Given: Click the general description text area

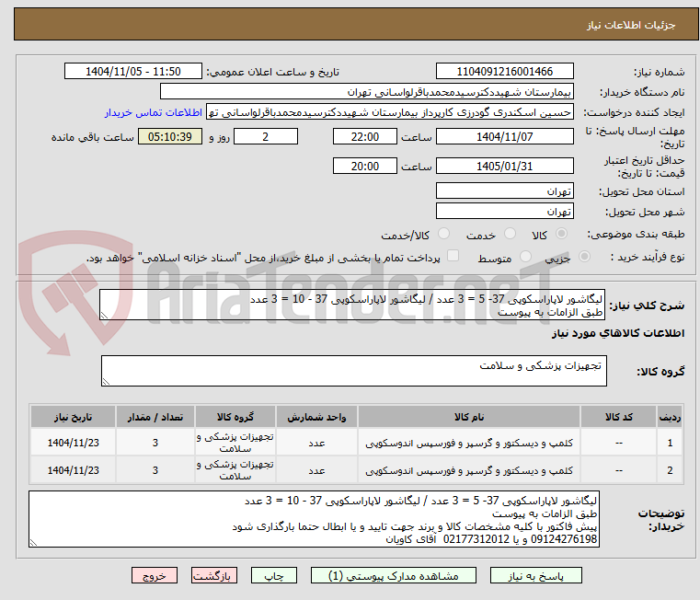Looking at the screenshot, I should click(352, 305).
